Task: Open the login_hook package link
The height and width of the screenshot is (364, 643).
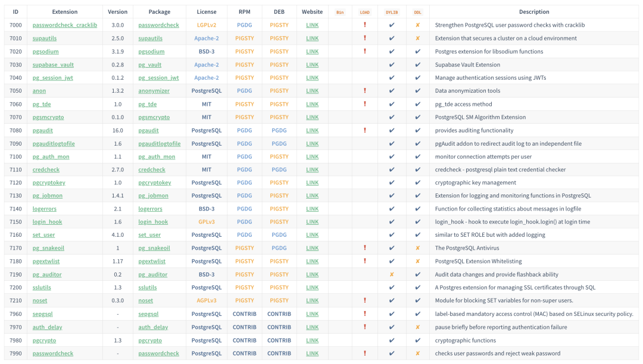Action: tap(153, 222)
